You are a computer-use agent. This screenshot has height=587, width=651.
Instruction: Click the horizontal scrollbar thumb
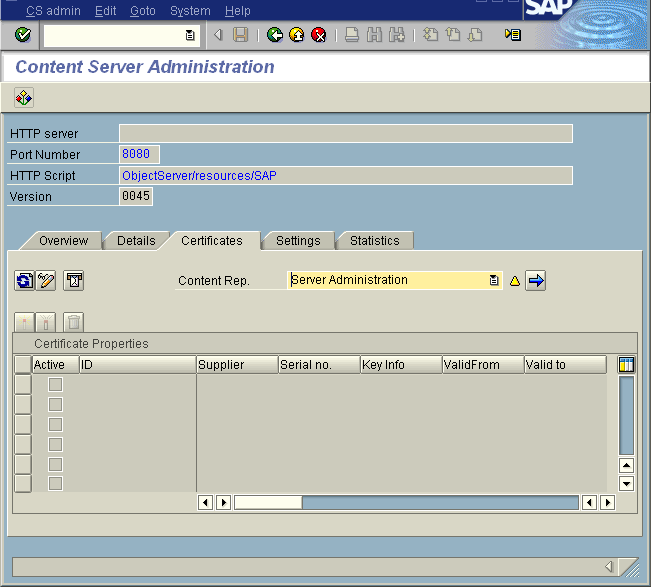click(x=268, y=503)
